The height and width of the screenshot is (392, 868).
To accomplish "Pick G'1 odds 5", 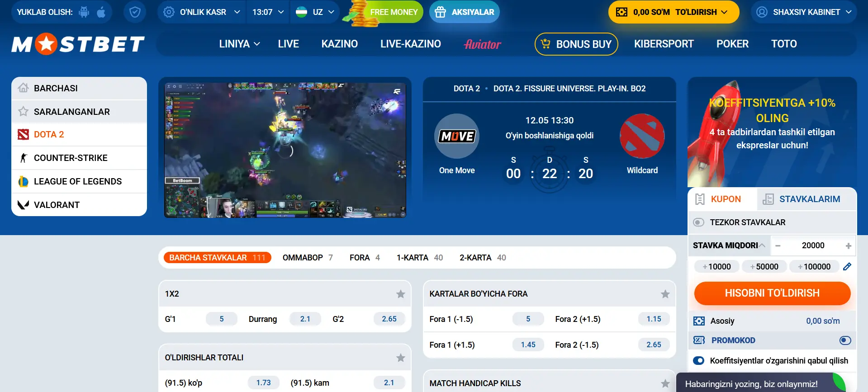I will 222,319.
